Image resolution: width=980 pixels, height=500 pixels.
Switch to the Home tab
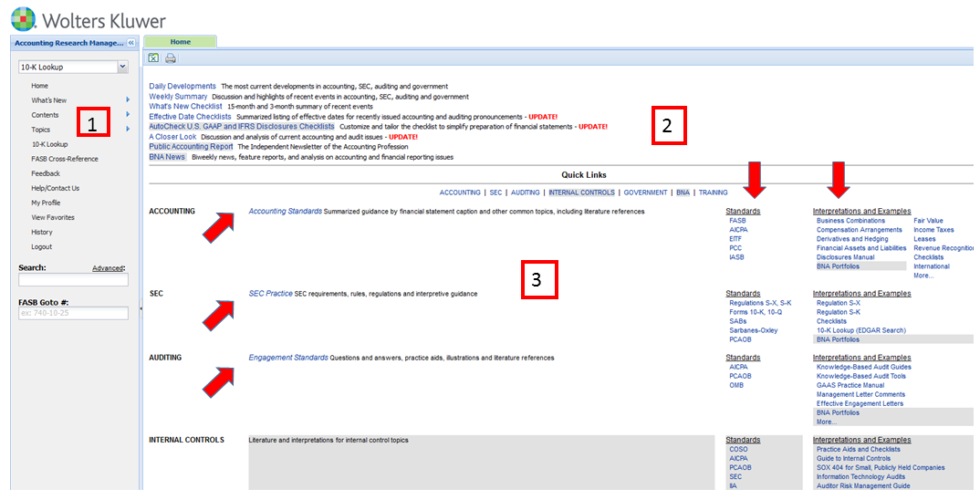click(180, 42)
